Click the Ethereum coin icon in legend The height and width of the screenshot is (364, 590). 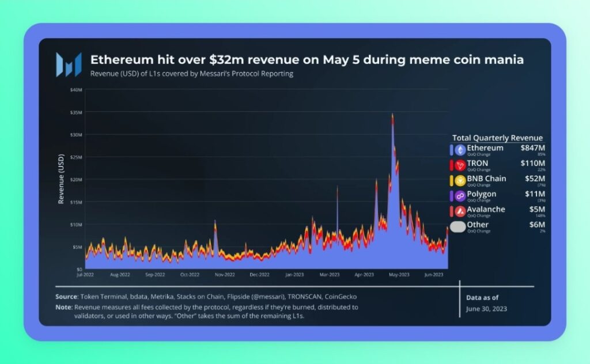(460, 150)
